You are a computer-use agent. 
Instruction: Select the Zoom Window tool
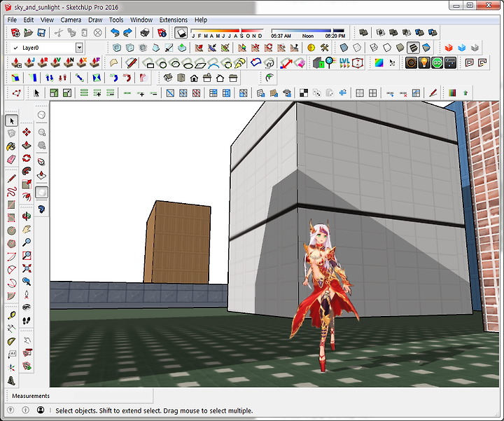pyautogui.click(x=27, y=256)
